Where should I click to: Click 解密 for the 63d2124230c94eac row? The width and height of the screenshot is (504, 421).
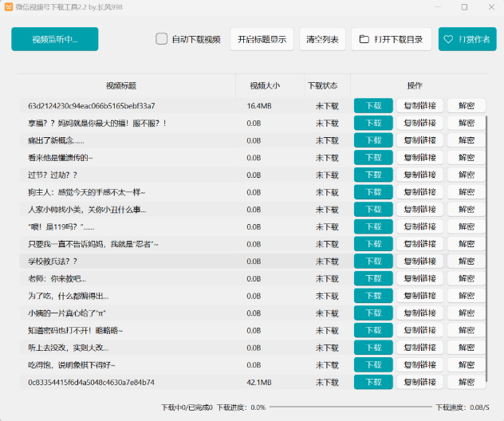467,105
